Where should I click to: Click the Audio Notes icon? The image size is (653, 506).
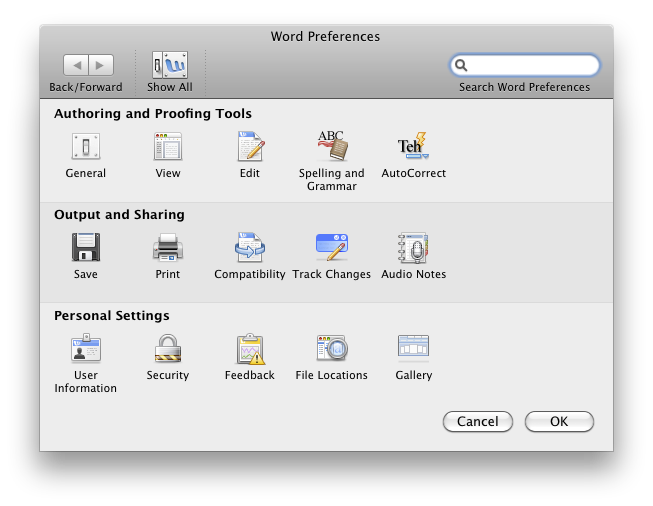pos(414,249)
